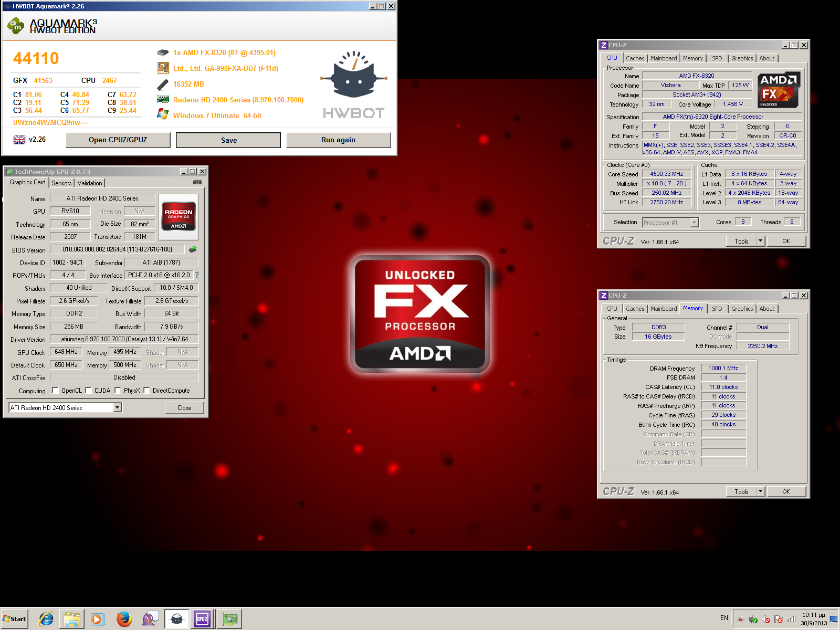Click the Core Speed value 4500.33 MHz
Viewport: 840px width, 630px height.
(x=666, y=174)
